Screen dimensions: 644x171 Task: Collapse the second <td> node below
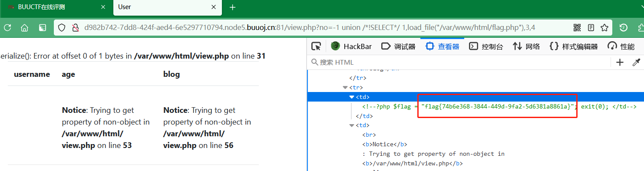[x=352, y=125]
